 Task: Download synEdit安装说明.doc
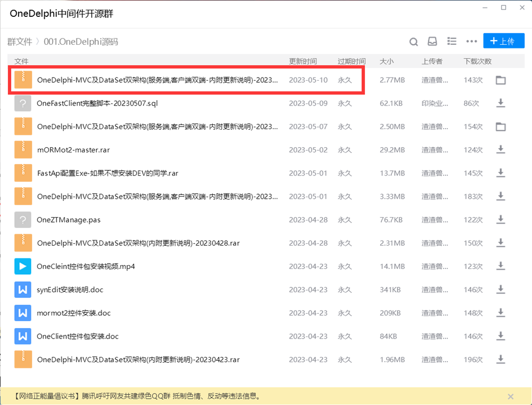click(x=500, y=290)
